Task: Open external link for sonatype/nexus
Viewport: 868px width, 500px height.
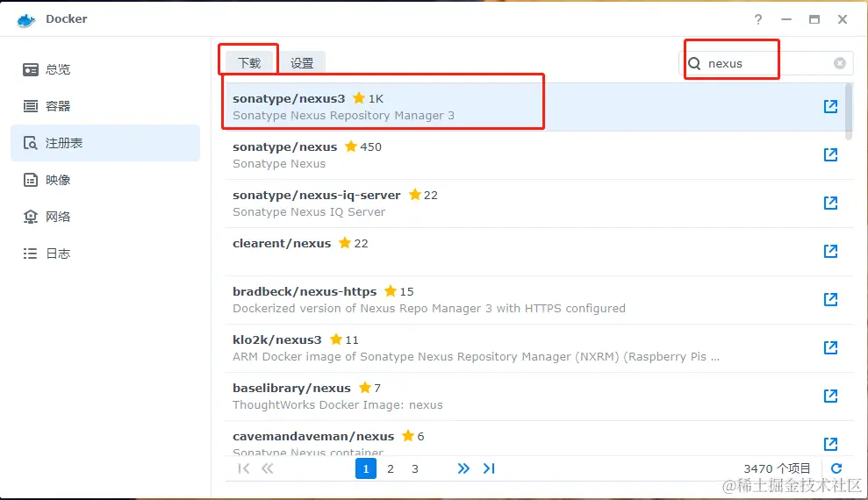Action: (830, 154)
